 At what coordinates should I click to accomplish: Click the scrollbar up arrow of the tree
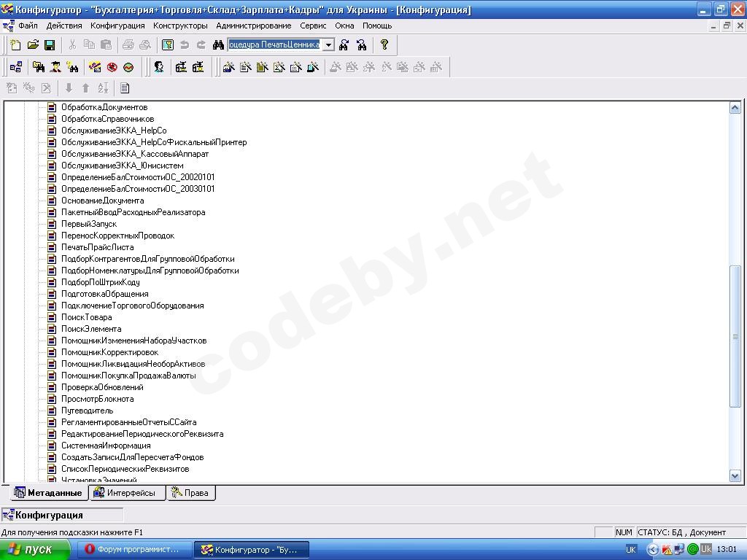[x=735, y=108]
